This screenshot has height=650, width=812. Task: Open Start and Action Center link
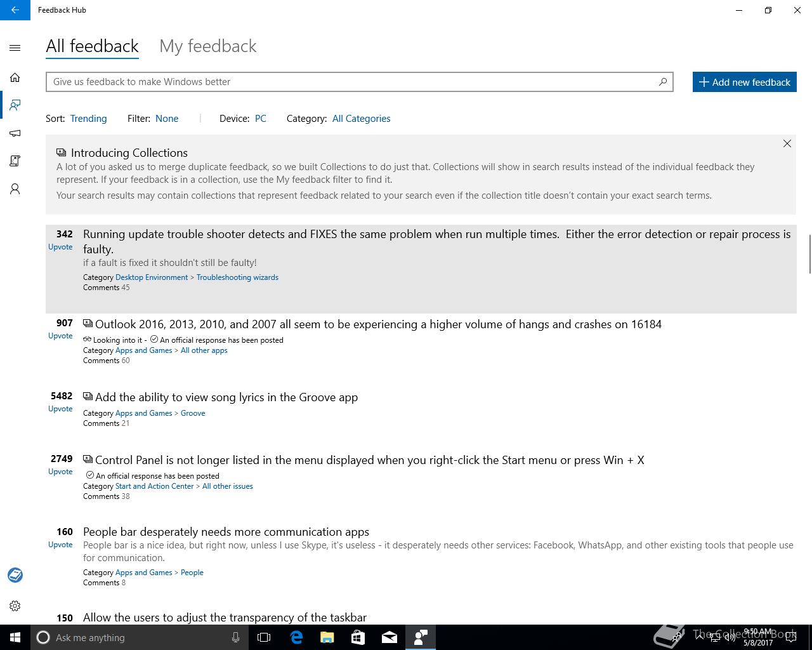(154, 486)
